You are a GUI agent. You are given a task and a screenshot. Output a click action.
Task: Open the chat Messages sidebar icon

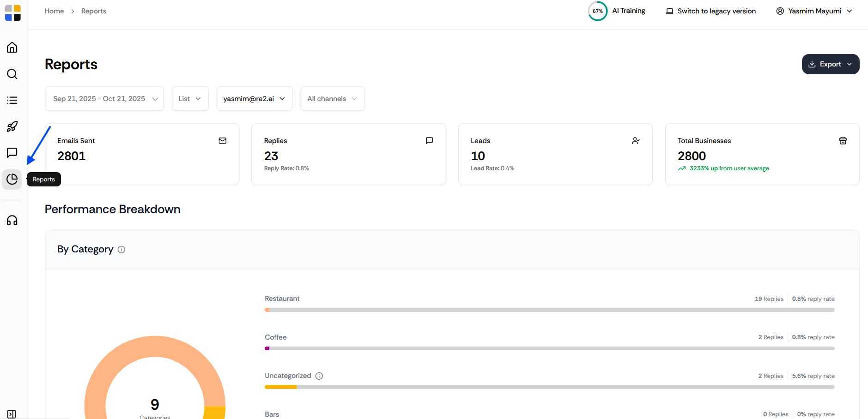pos(12,153)
